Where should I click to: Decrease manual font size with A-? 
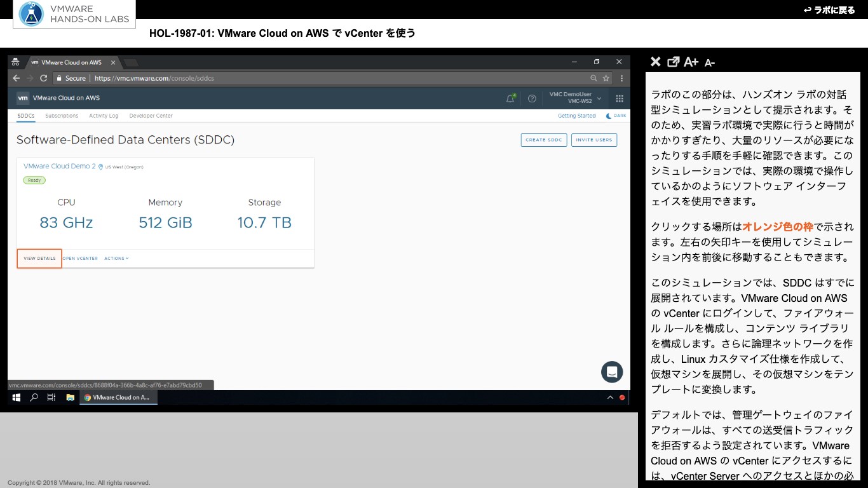click(x=710, y=62)
